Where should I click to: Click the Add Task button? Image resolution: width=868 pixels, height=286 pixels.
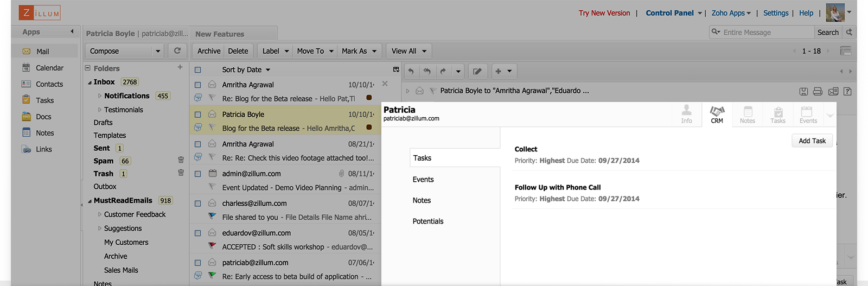pos(812,141)
